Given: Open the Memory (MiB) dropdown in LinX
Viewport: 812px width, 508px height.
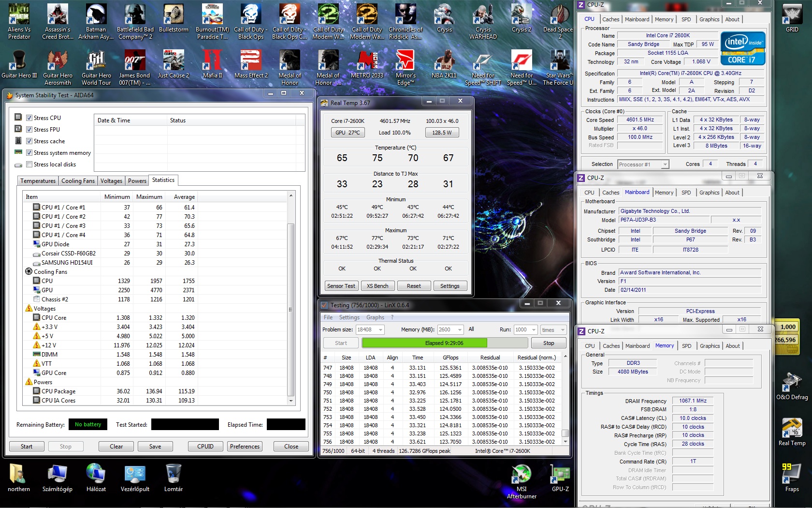Looking at the screenshot, I should click(x=459, y=330).
